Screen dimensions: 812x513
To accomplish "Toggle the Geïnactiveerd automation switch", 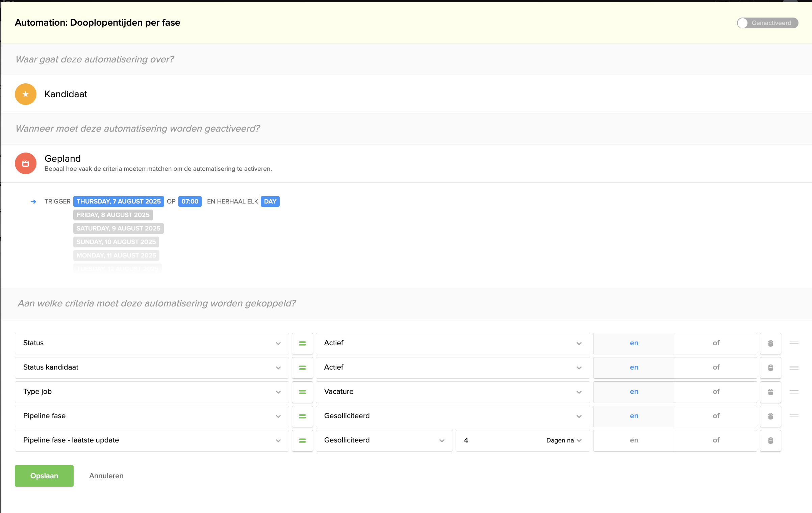I will pos(767,23).
